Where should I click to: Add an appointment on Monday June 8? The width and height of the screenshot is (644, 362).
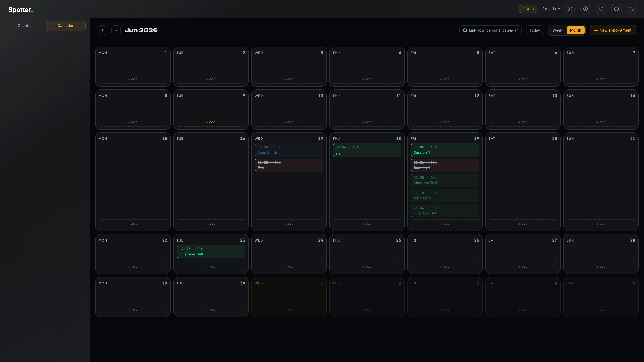coord(133,122)
